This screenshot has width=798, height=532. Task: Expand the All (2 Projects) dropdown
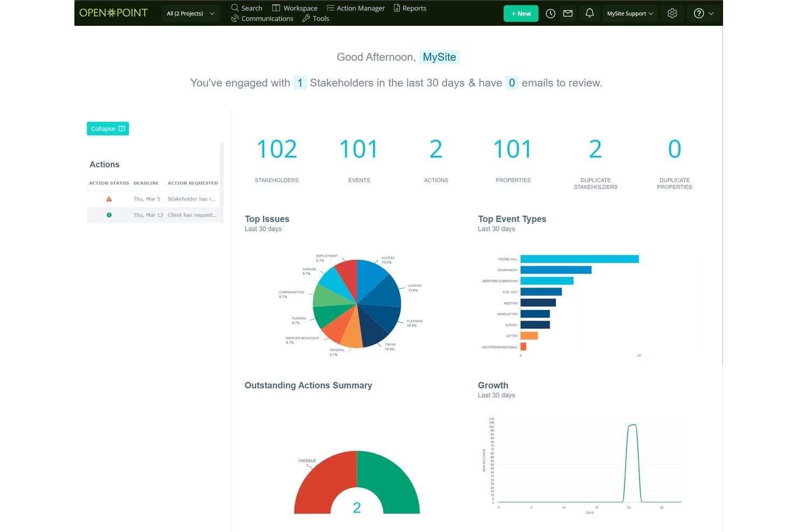(x=190, y=13)
